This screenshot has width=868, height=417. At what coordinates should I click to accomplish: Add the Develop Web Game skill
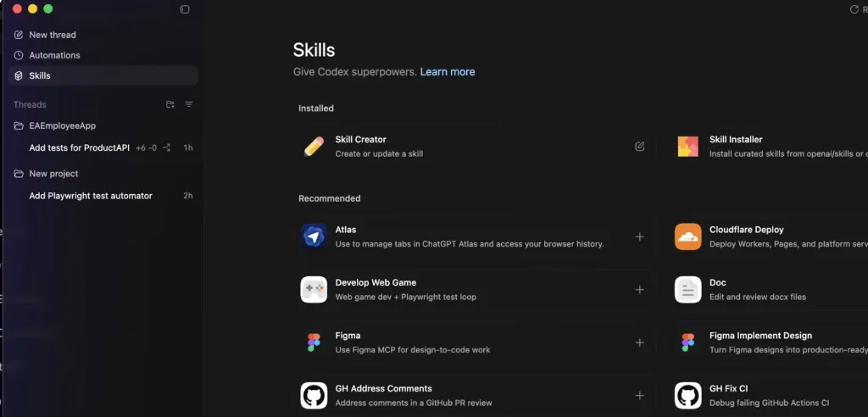click(639, 290)
